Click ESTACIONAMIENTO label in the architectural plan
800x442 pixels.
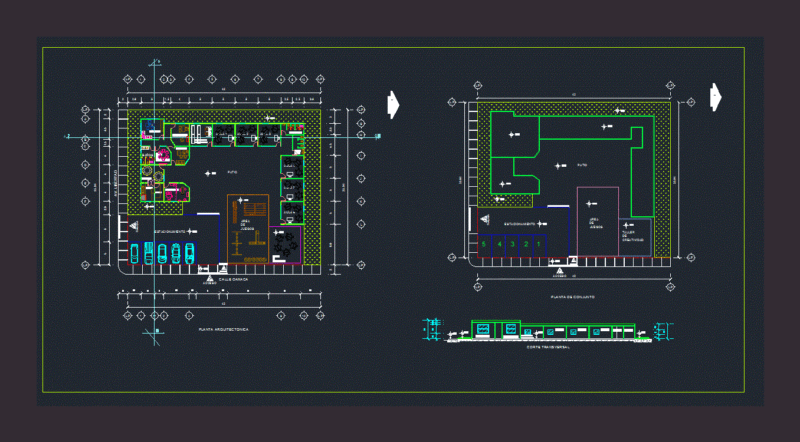click(x=170, y=232)
